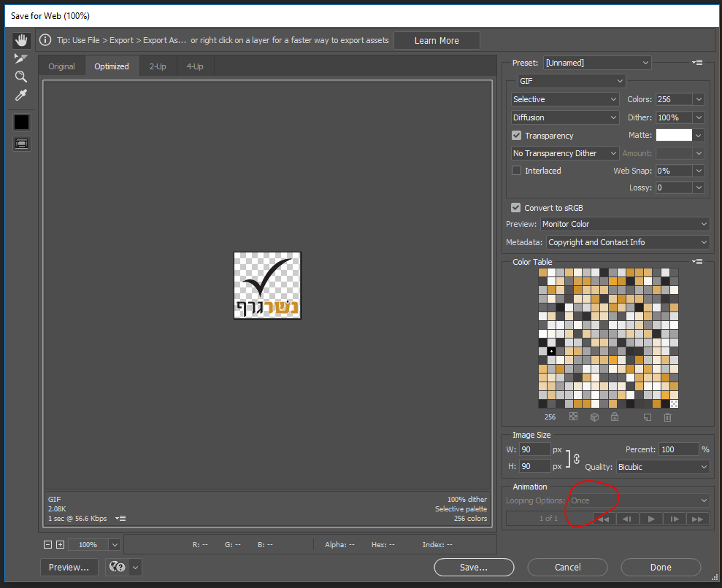Uncheck Convert to sRGB
The height and width of the screenshot is (588, 722).
pyautogui.click(x=515, y=207)
